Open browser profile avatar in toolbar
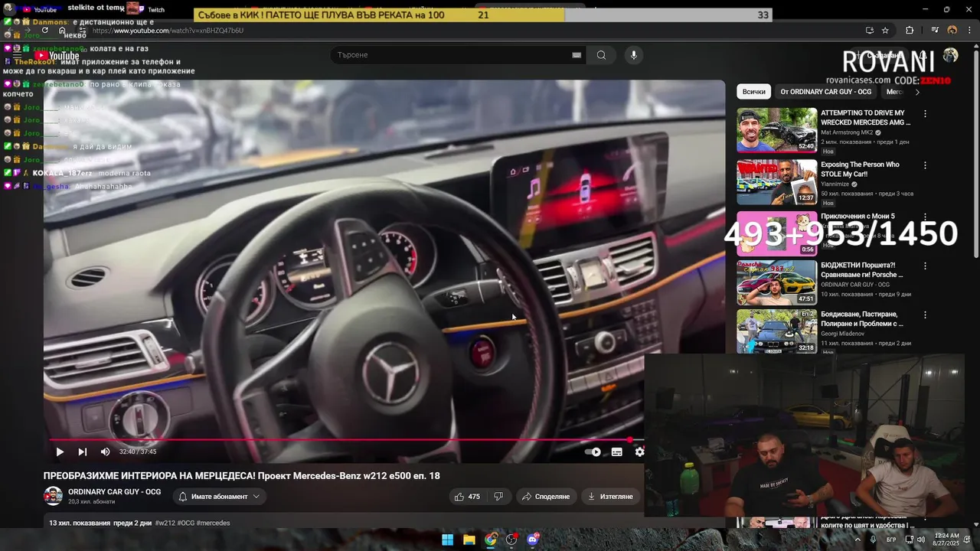Viewport: 980px width, 551px height. point(952,31)
